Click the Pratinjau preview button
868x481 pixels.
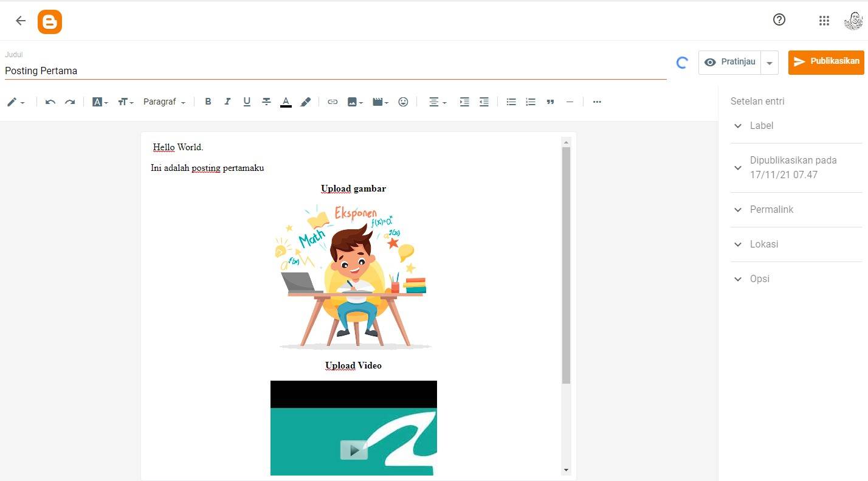[730, 62]
